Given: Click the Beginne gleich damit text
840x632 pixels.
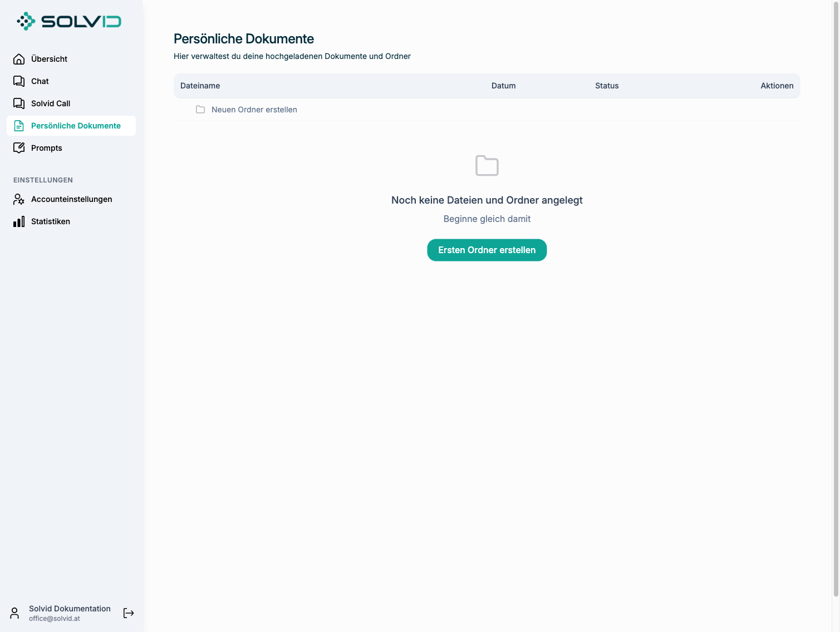Looking at the screenshot, I should [x=487, y=219].
